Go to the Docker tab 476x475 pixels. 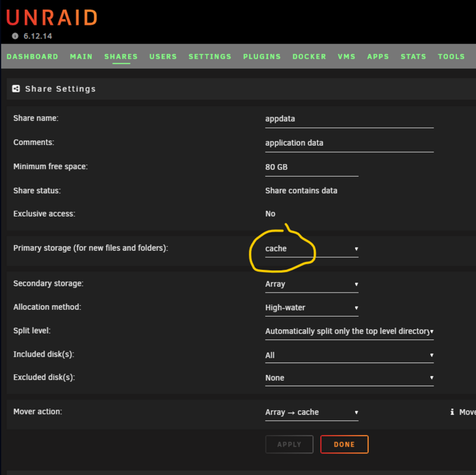click(x=309, y=56)
